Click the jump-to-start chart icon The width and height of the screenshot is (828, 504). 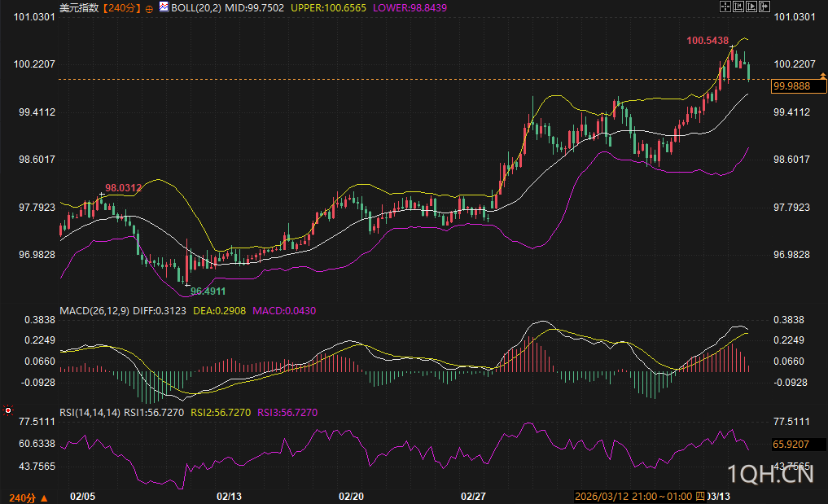pos(738,7)
